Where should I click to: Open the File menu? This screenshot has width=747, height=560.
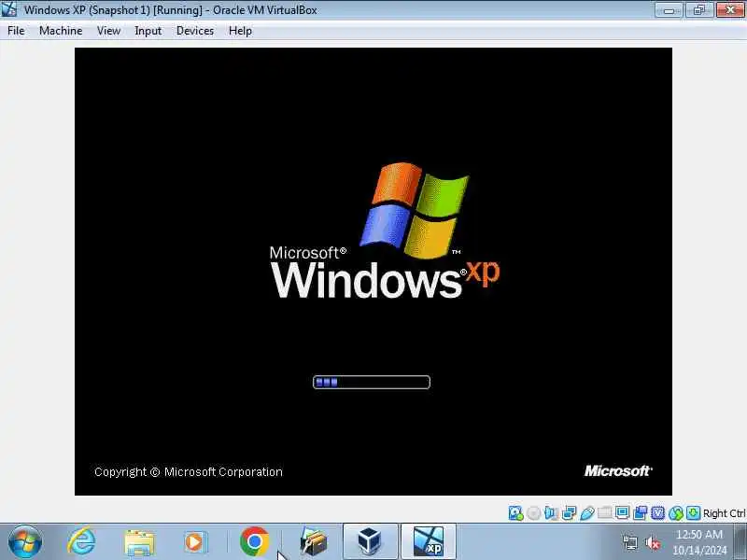coord(16,31)
